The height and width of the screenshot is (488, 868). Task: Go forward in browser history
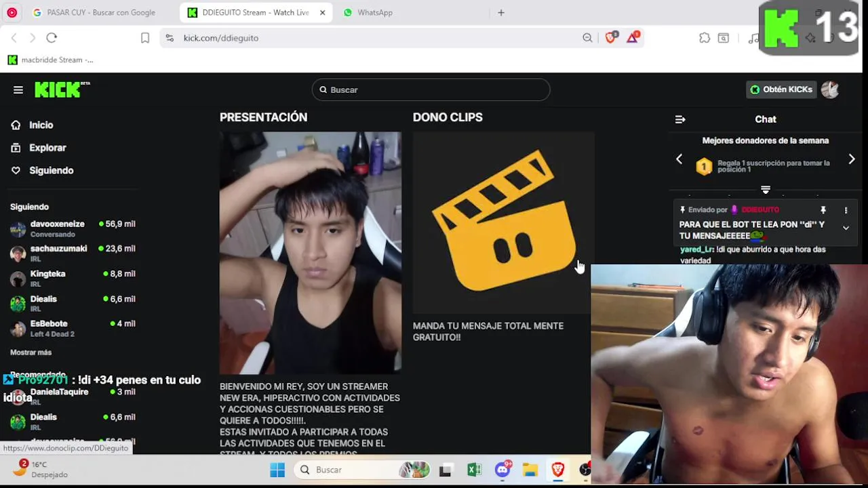point(32,38)
